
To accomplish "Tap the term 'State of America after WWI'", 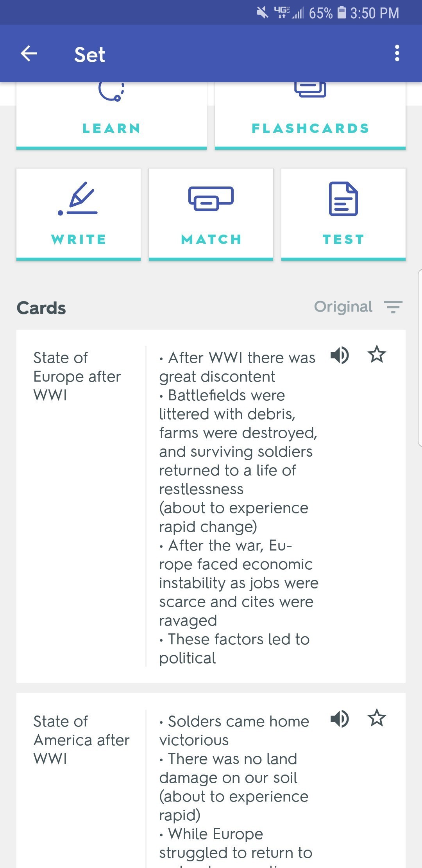I will pyautogui.click(x=81, y=740).
